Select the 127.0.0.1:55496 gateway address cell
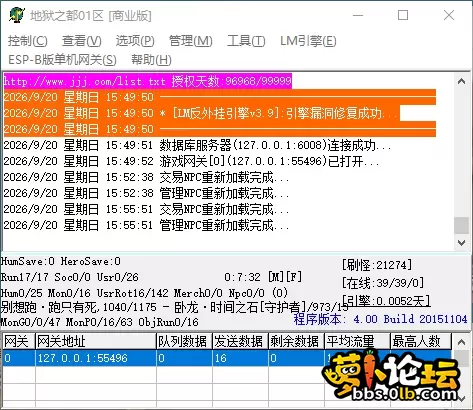This screenshot has height=410, width=473. point(96,358)
